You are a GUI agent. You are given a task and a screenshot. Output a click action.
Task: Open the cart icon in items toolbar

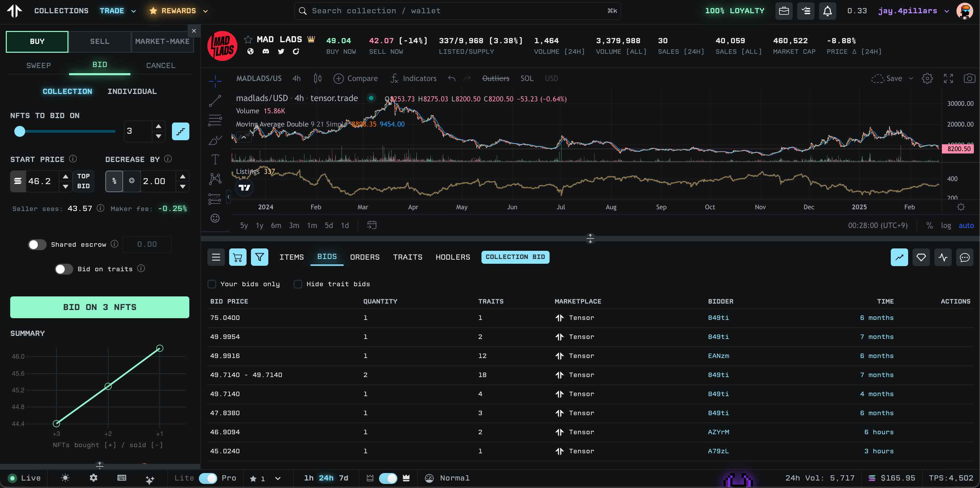tap(238, 257)
